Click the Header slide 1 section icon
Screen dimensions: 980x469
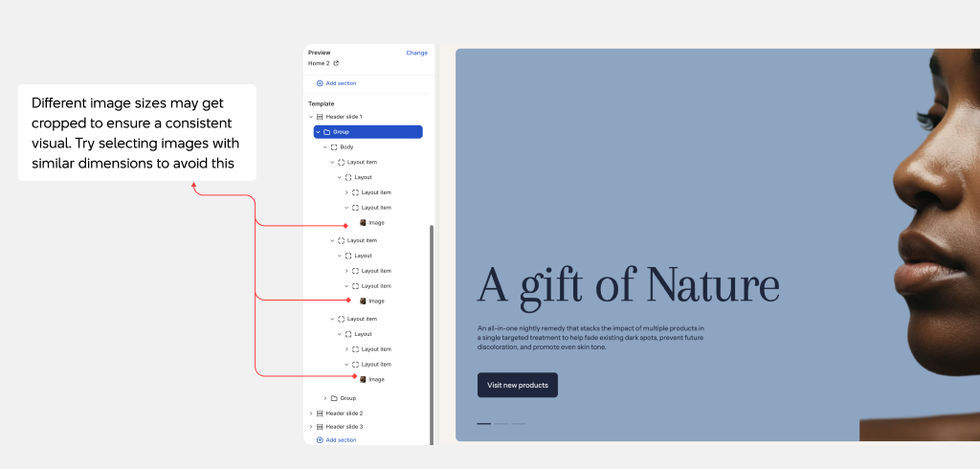[320, 117]
